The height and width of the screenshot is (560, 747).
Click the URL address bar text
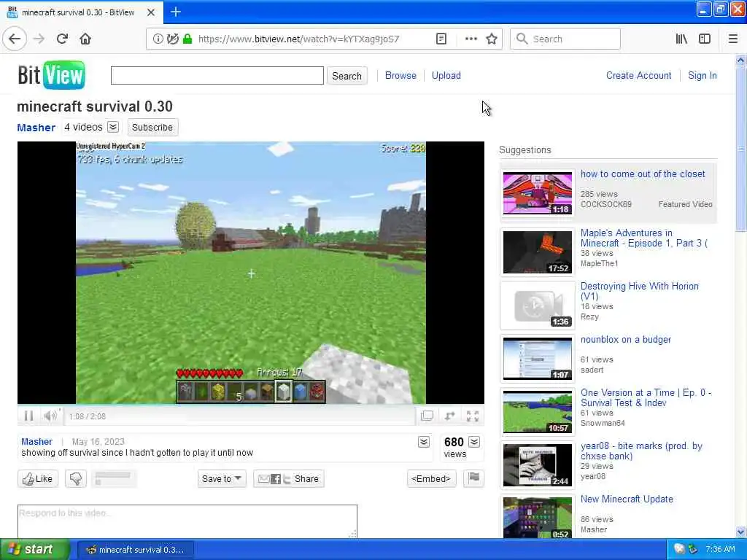pyautogui.click(x=298, y=39)
